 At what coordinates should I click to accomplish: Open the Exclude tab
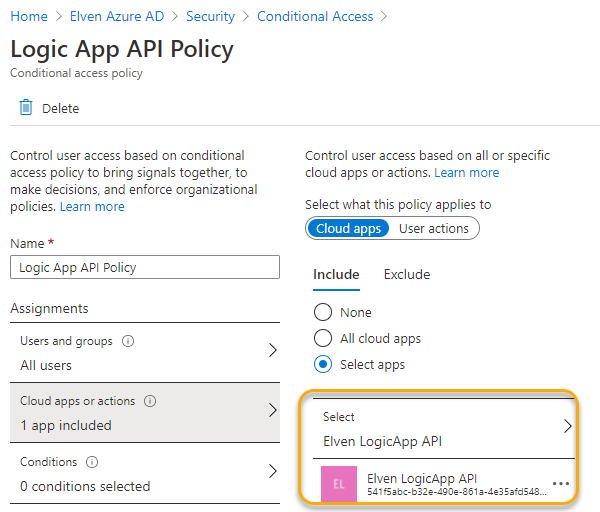(407, 275)
